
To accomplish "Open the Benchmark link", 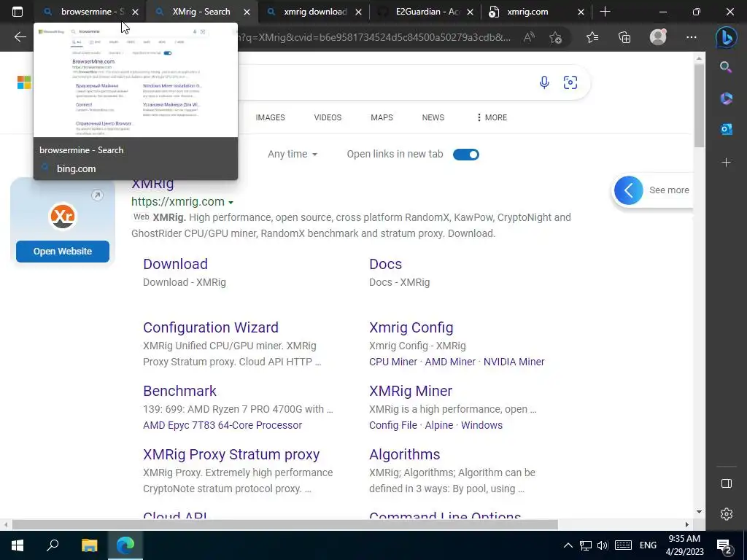I will pos(179,391).
